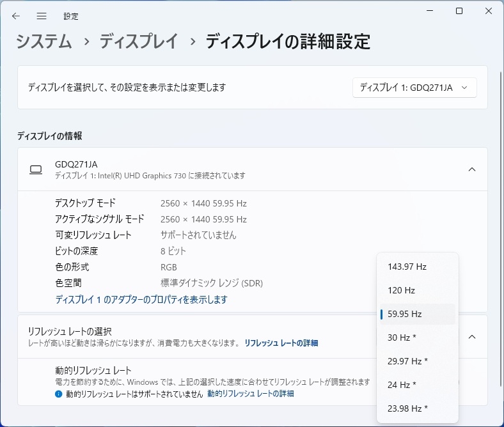Open ディスプレイ 1 のアダプターのプロパティ link

point(141,299)
